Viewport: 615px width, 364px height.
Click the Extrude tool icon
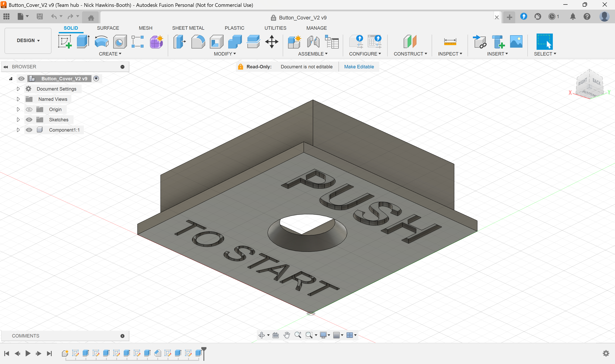coord(83,41)
